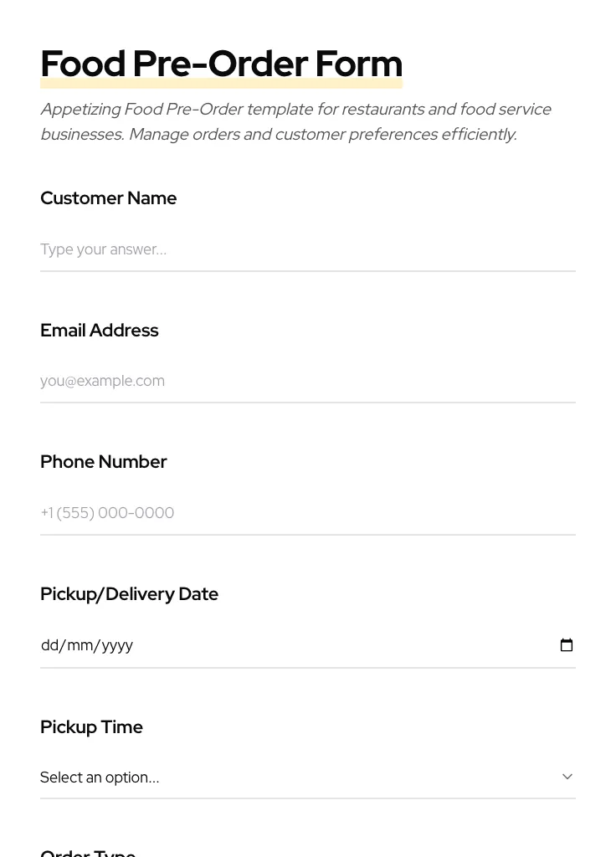
Task: Click the "Email Address" label
Action: click(x=99, y=331)
